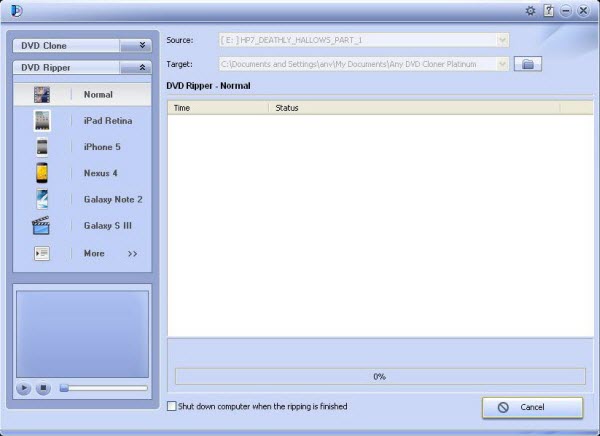Viewport: 600px width, 436px height.
Task: Open the Source drive dropdown
Action: [502, 40]
